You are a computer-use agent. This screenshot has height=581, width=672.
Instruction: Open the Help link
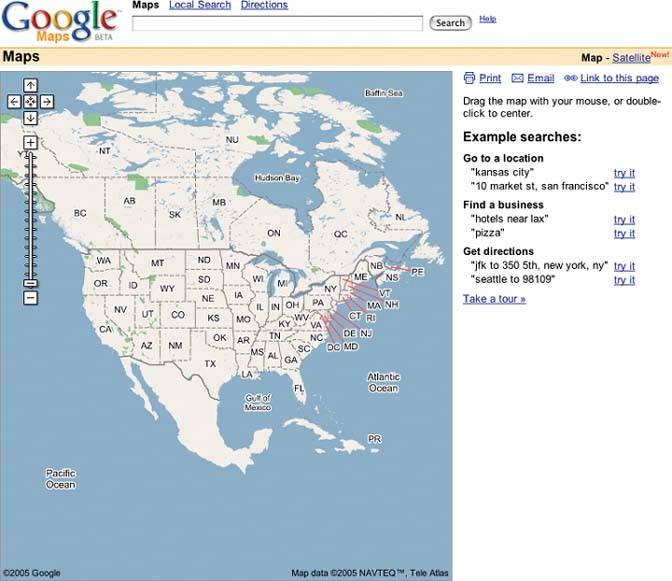click(x=487, y=18)
